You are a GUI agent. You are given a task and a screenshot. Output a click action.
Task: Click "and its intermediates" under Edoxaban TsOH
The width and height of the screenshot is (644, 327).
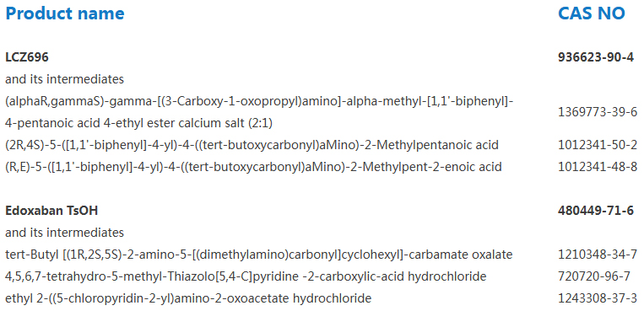coord(64,233)
